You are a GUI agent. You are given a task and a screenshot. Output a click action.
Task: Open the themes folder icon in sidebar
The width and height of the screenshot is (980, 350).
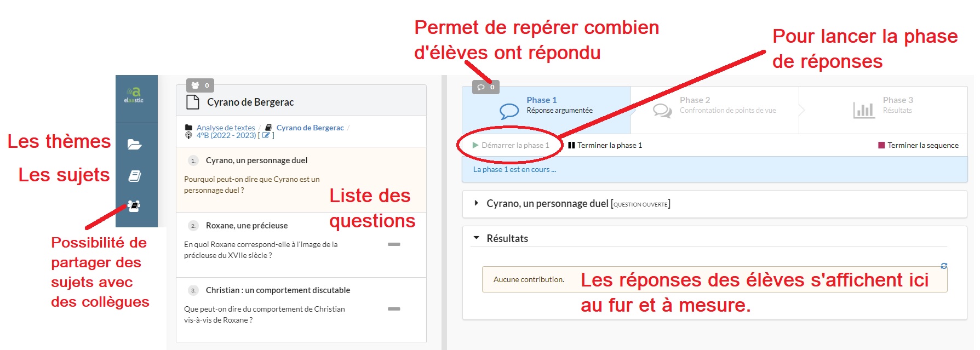coord(134,145)
